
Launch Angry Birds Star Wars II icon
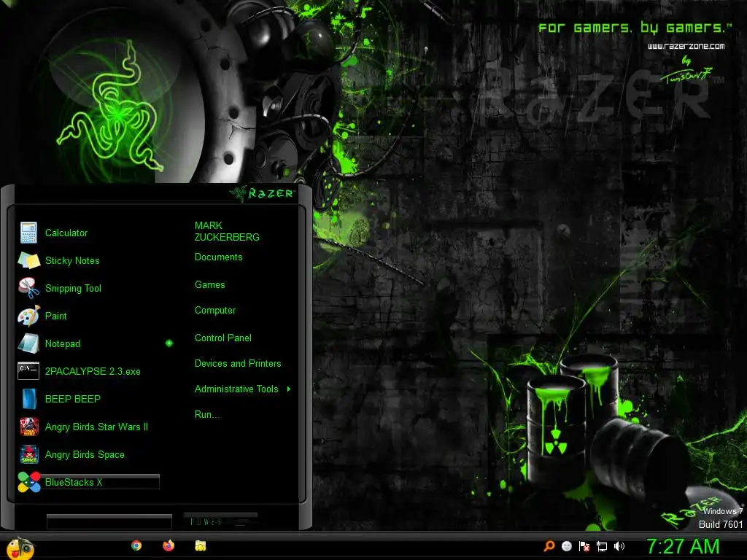[29, 427]
